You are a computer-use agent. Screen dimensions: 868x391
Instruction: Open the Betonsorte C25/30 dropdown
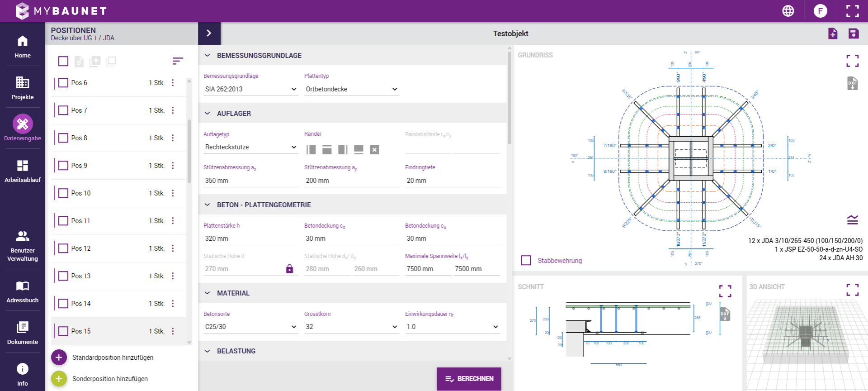250,327
